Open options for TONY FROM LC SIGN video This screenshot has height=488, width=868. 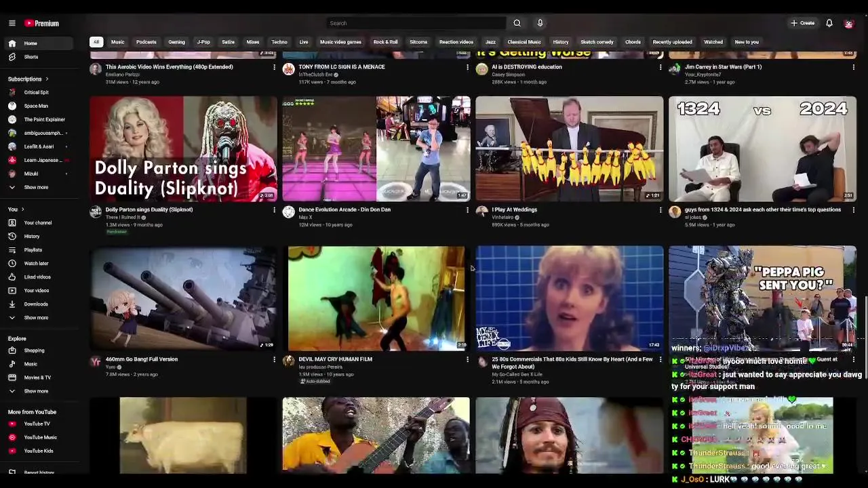(x=467, y=67)
